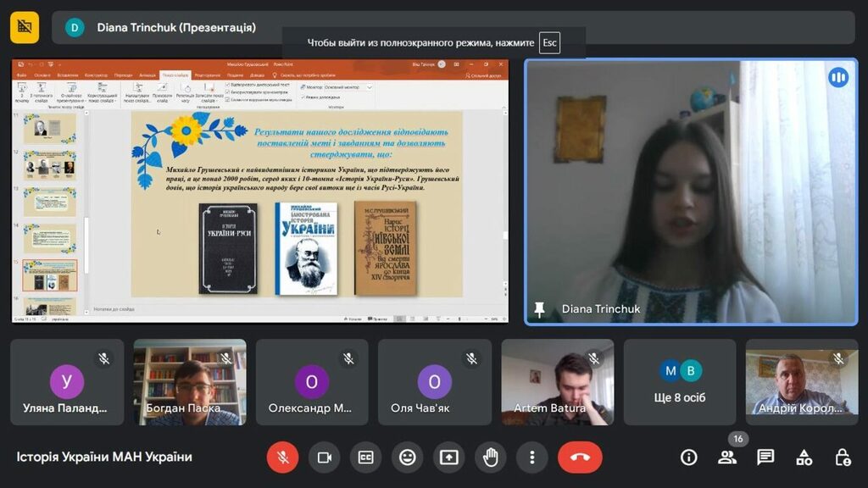Unmute your microphone
The height and width of the screenshot is (488, 868).
(x=282, y=457)
